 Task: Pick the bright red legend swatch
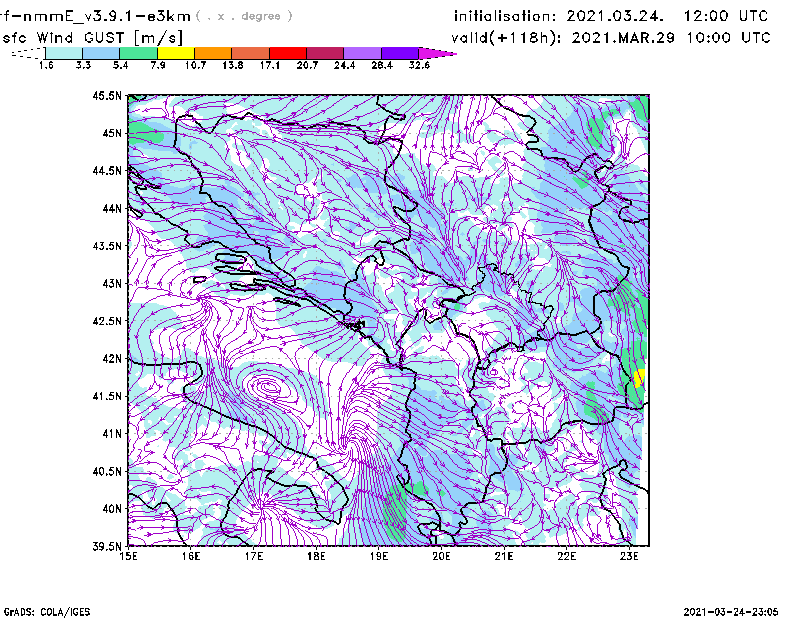click(288, 53)
